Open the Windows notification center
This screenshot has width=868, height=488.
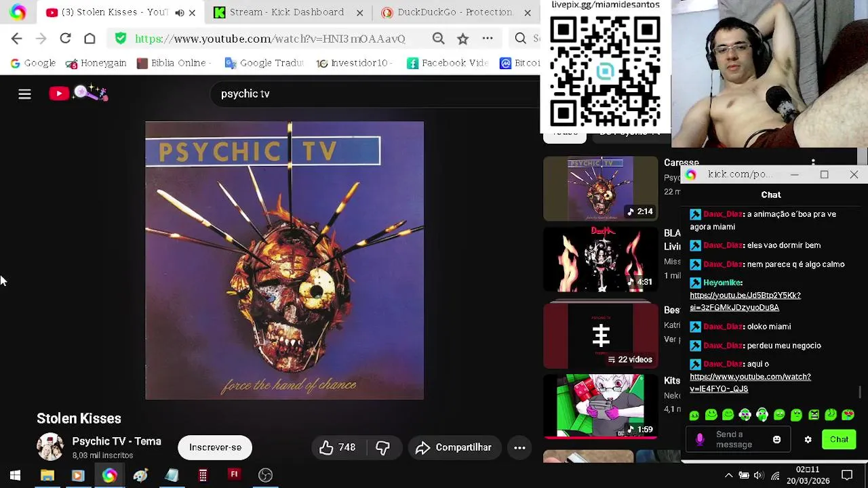click(847, 475)
